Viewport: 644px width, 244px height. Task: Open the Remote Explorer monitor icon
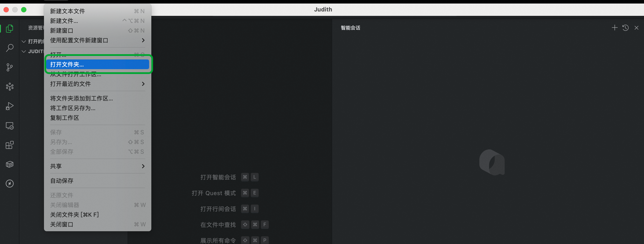9,126
